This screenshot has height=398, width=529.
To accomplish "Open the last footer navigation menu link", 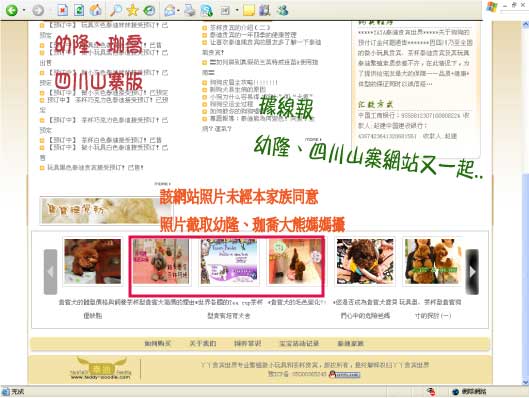I will (x=350, y=344).
